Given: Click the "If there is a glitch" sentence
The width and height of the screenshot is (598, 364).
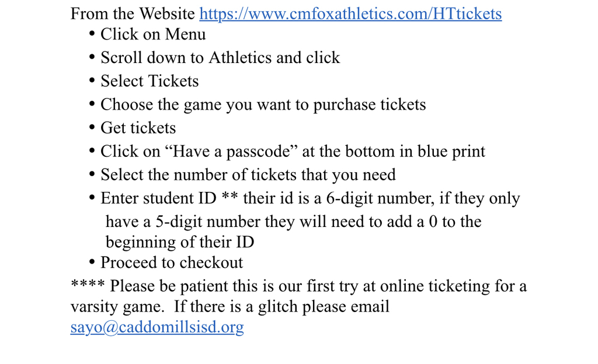Looking at the screenshot, I should [x=282, y=306].
